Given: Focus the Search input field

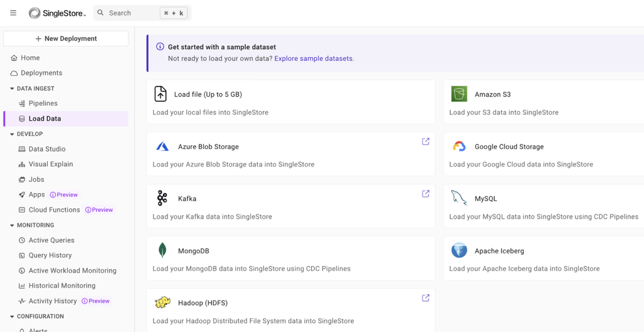Looking at the screenshot, I should pos(142,13).
